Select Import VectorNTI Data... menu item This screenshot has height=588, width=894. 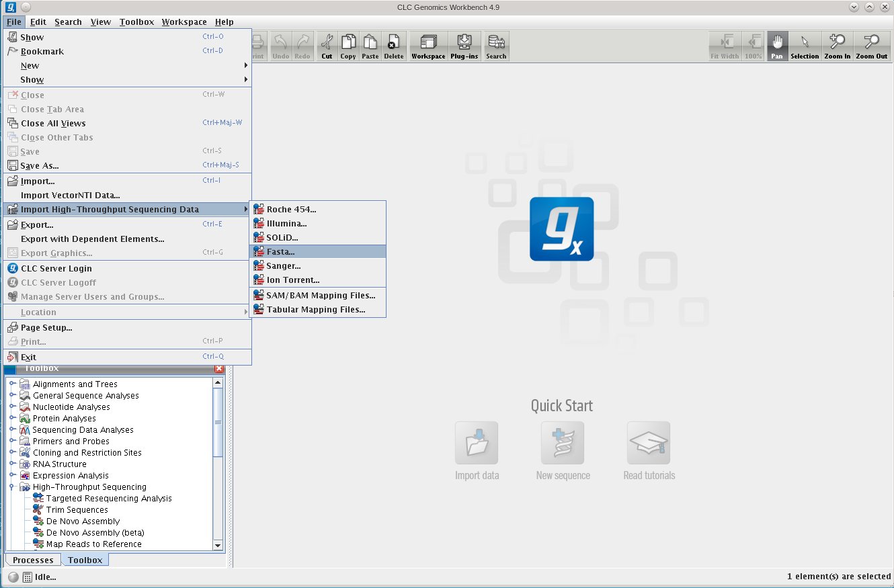(x=128, y=195)
